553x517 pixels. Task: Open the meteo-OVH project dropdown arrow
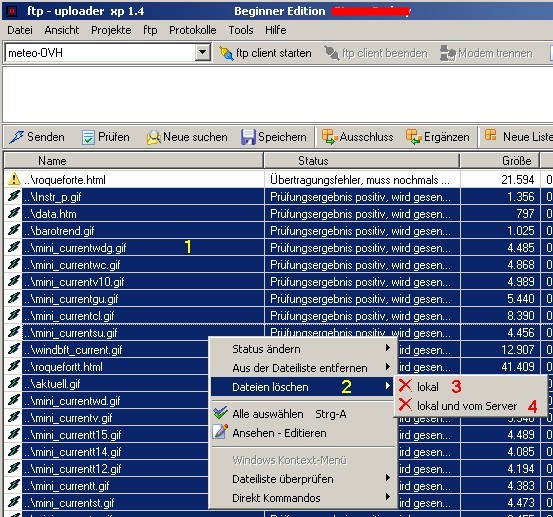pyautogui.click(x=202, y=53)
